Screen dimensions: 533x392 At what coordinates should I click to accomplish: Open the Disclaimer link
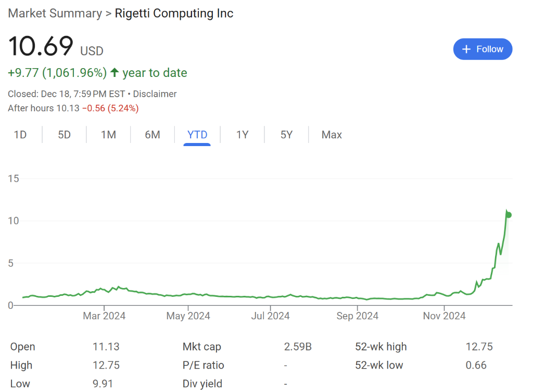(155, 94)
